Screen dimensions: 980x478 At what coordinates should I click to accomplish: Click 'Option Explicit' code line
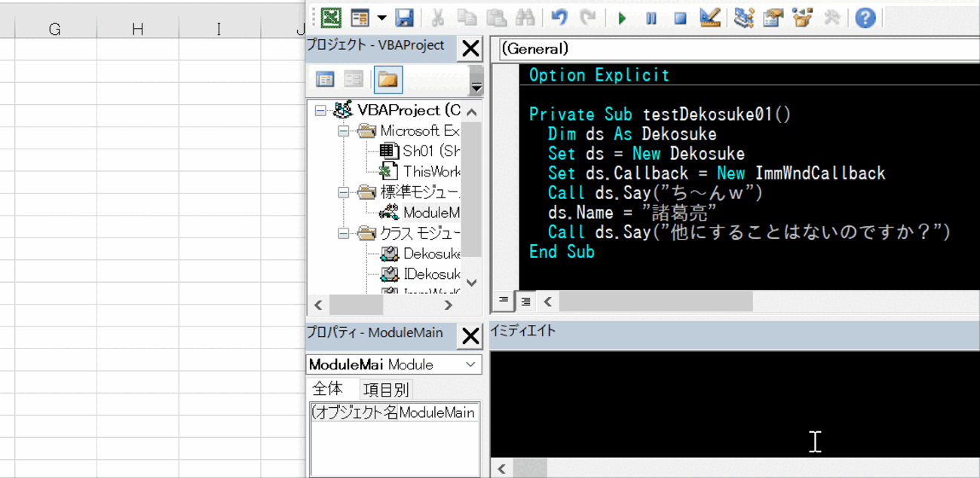pyautogui.click(x=599, y=75)
